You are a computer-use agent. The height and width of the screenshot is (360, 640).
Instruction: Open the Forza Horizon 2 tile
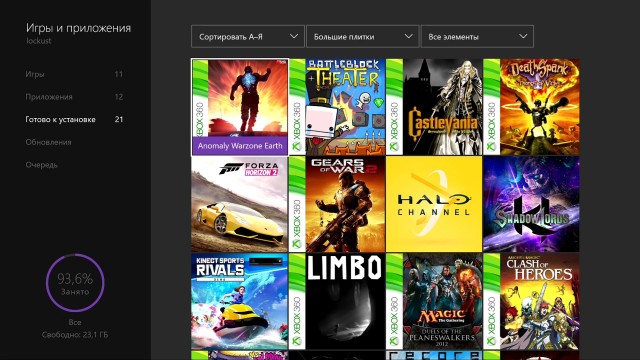[240, 204]
